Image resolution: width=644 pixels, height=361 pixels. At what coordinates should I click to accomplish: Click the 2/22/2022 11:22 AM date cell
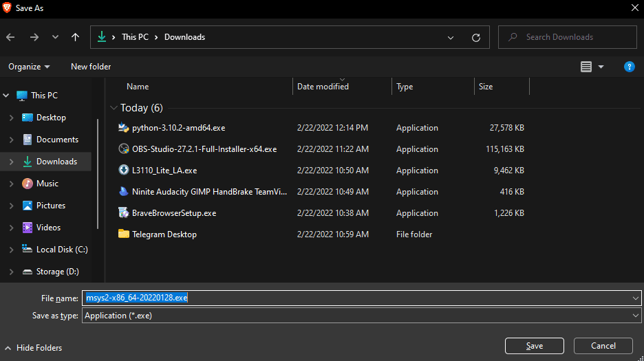(333, 149)
